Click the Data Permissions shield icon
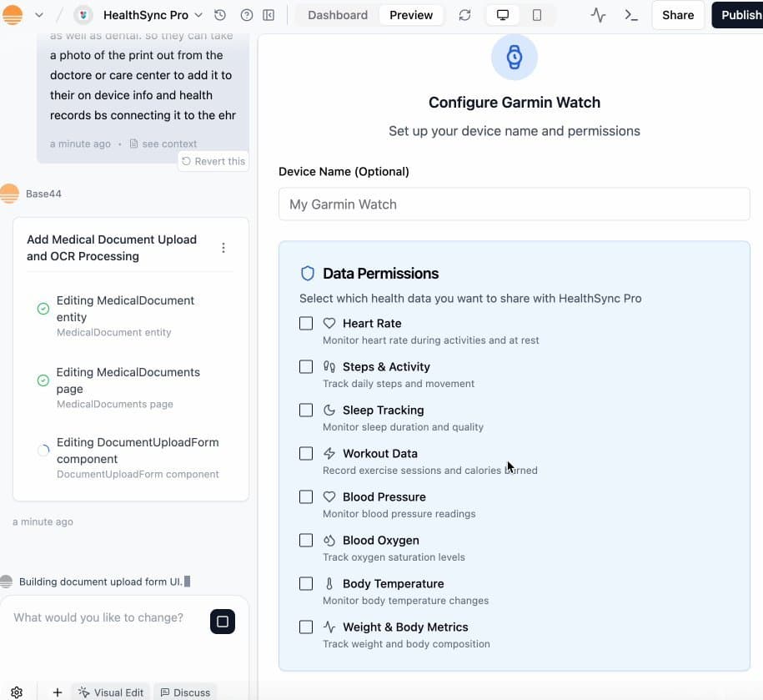This screenshot has width=763, height=700. [x=308, y=274]
